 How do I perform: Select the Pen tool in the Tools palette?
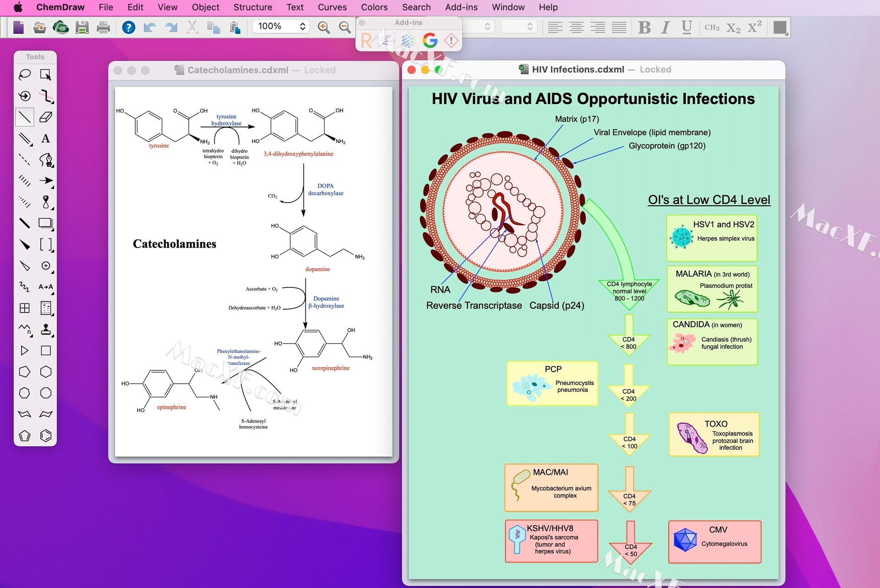pos(46,160)
